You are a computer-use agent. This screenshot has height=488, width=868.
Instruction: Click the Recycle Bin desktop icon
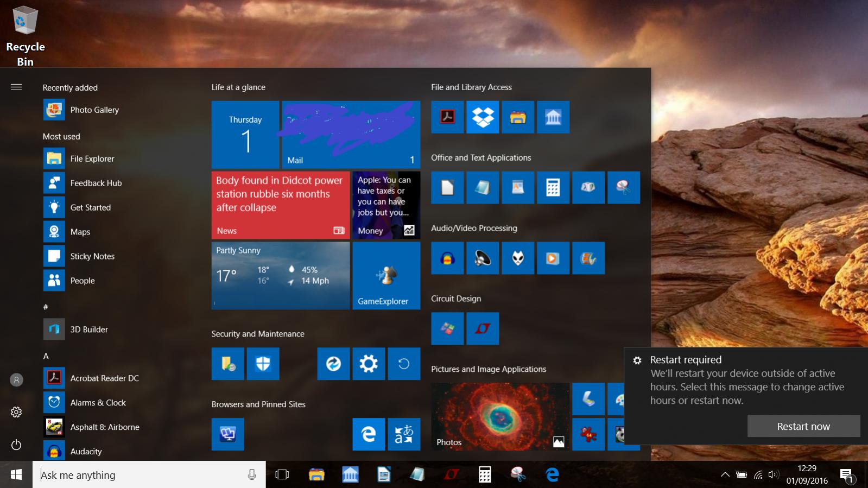pos(25,36)
